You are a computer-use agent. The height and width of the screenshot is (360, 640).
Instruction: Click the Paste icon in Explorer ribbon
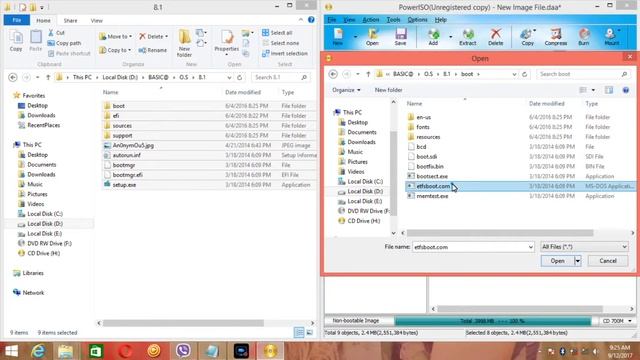36,41
